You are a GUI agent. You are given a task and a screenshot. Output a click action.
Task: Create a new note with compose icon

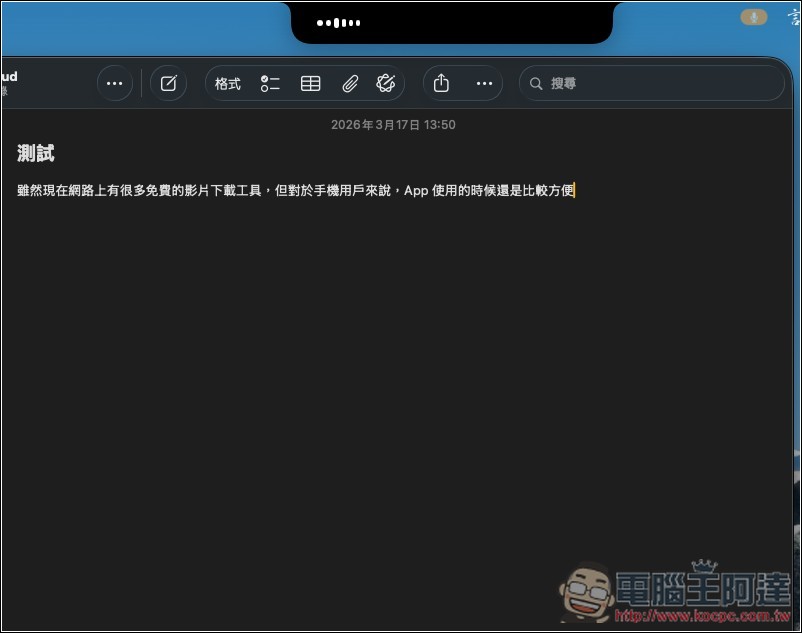point(168,83)
